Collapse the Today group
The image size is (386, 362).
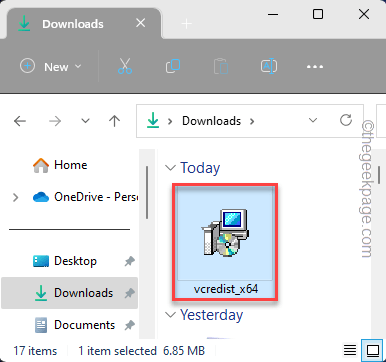(171, 168)
